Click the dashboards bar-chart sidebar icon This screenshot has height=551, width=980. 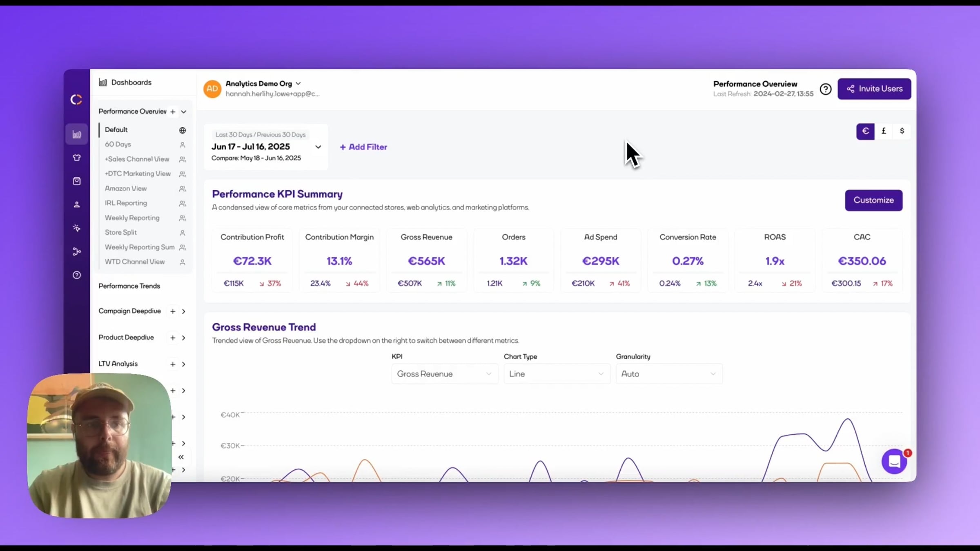77,134
